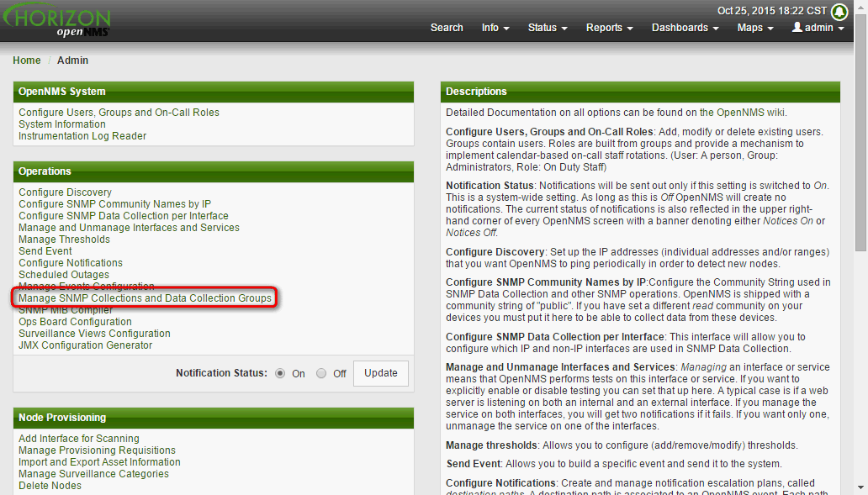This screenshot has width=868, height=495.
Task: Open Configure SNMP Data Collection per Interface
Action: pos(124,216)
